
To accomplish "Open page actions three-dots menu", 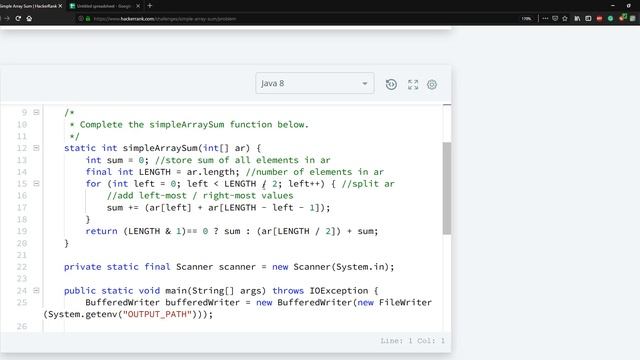I will click(545, 18).
